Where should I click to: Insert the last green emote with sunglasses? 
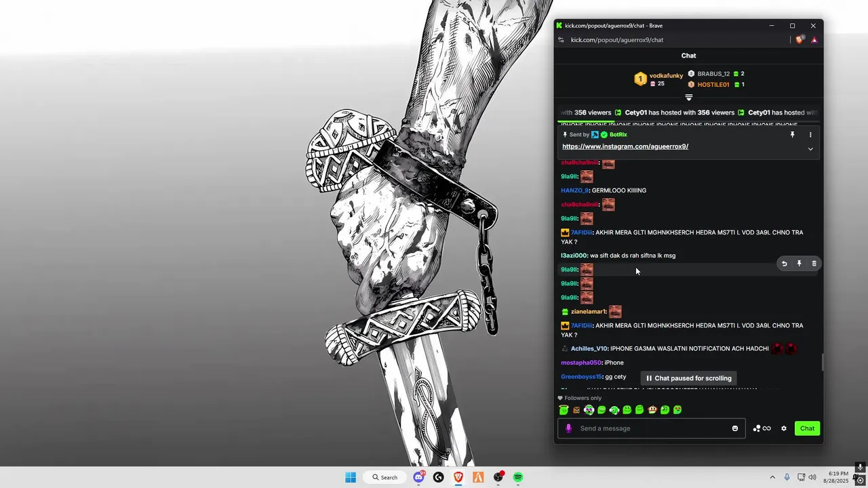(x=677, y=409)
